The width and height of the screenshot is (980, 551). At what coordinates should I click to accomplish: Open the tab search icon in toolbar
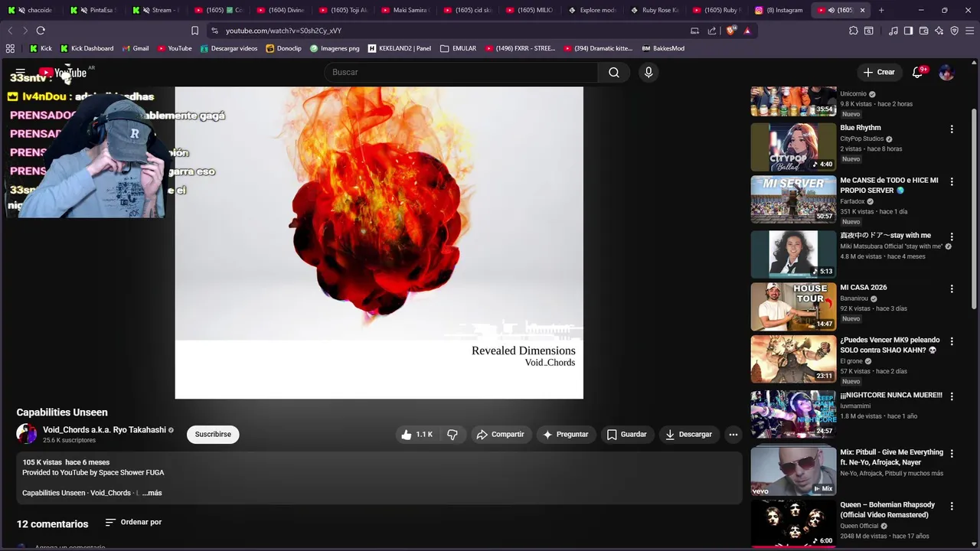click(x=869, y=31)
